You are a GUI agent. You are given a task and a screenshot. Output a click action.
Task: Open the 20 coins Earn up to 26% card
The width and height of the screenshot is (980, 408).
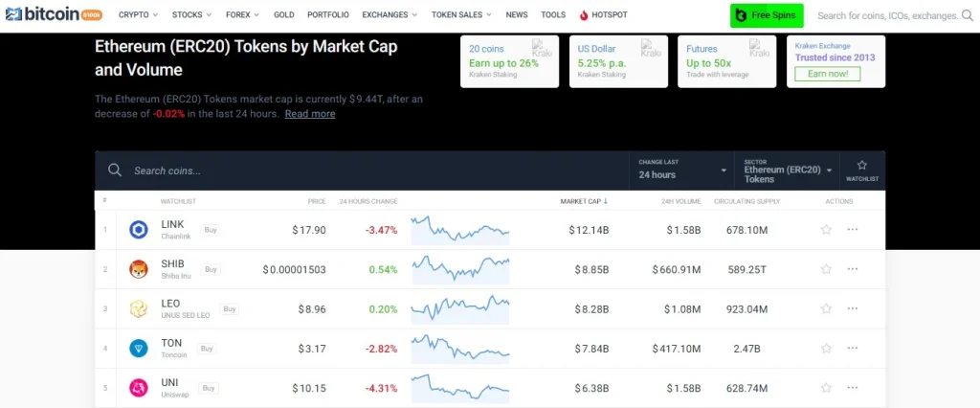coord(510,61)
